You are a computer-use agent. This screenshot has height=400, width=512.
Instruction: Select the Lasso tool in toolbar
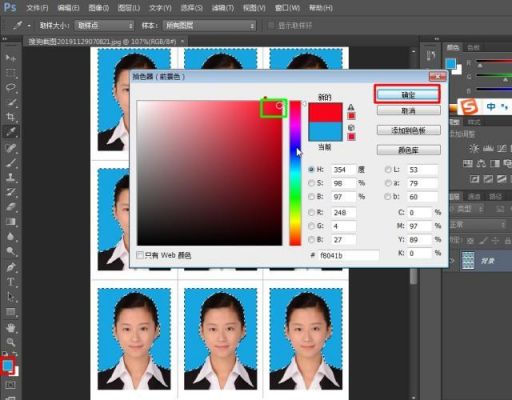(11, 87)
